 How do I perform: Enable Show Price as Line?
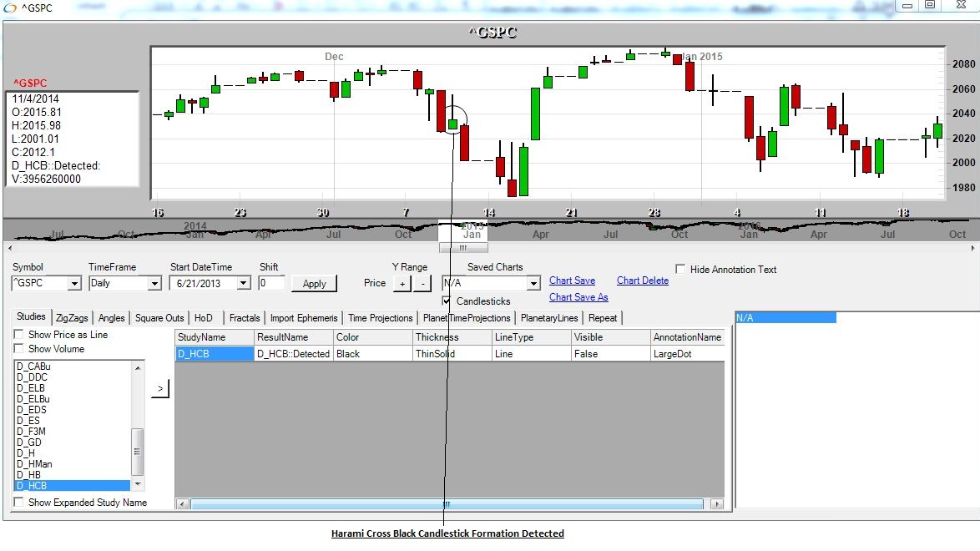pyautogui.click(x=19, y=335)
